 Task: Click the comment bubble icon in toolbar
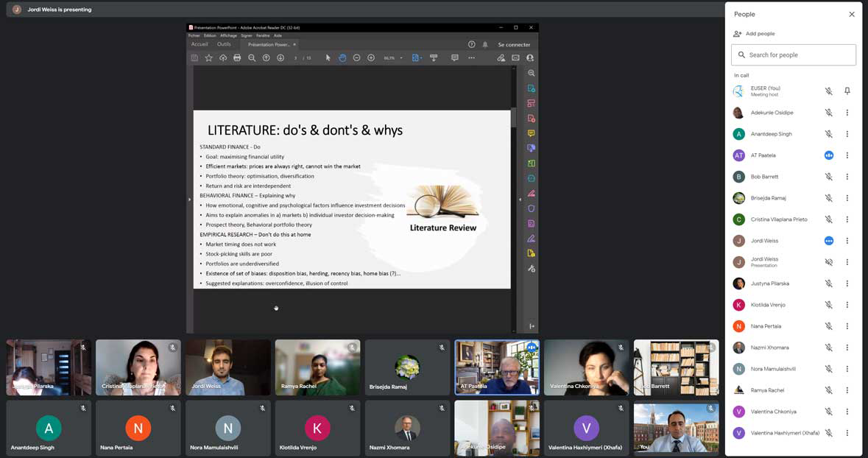454,57
